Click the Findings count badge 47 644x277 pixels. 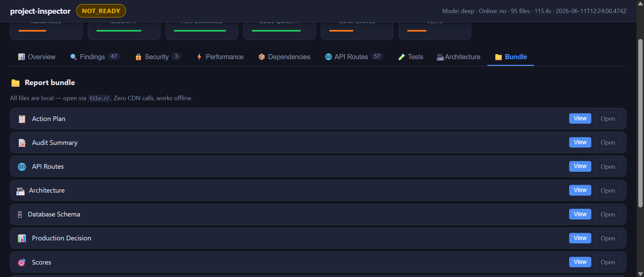pyautogui.click(x=114, y=56)
